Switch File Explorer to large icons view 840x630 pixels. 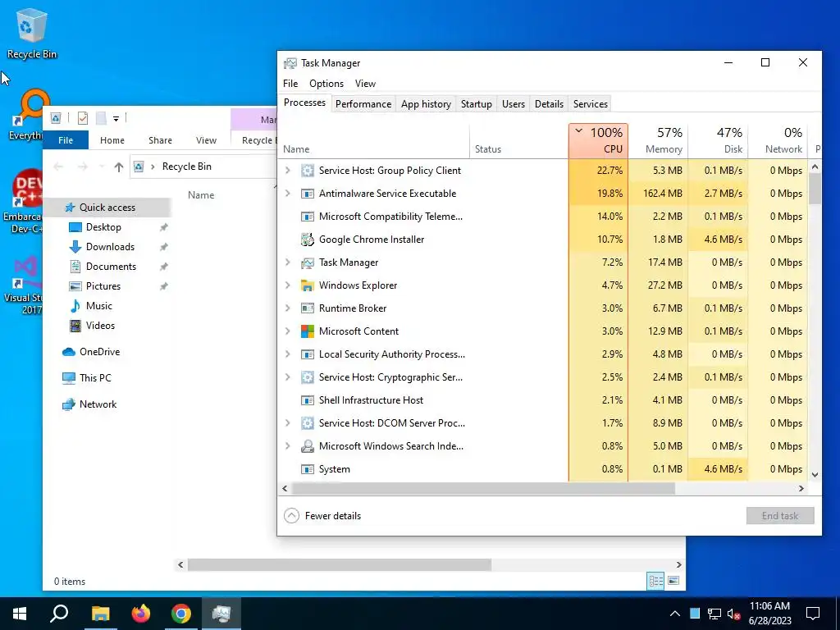coord(673,581)
